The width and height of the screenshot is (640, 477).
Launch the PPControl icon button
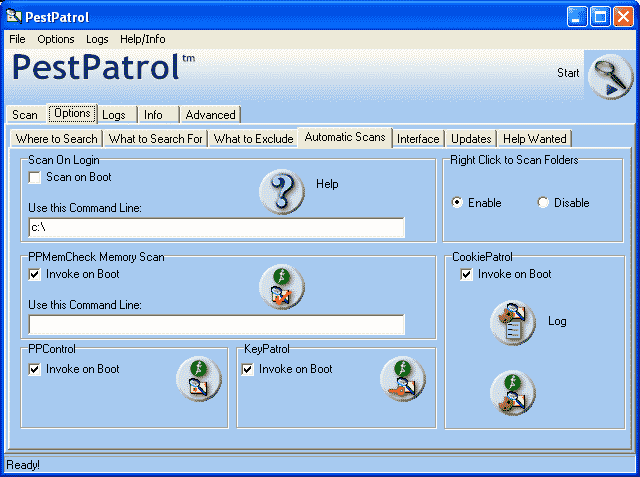click(x=199, y=379)
